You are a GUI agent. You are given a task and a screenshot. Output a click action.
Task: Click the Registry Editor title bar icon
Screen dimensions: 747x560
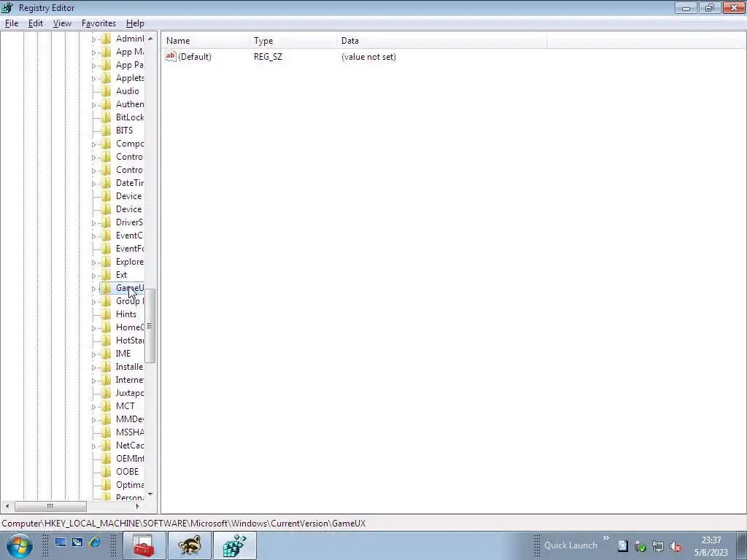pos(7,7)
